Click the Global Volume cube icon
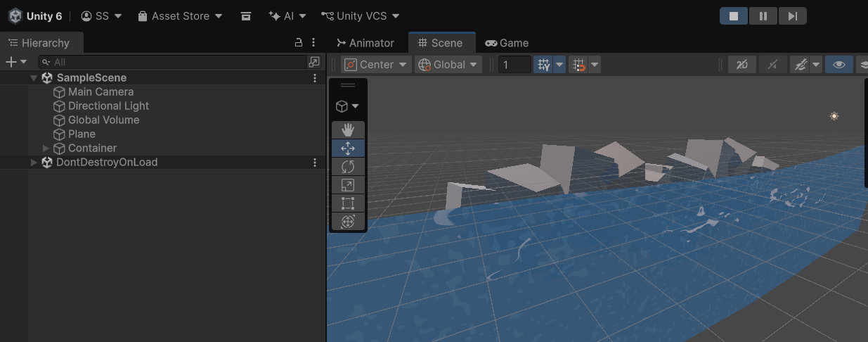This screenshot has height=342, width=868. click(60, 120)
